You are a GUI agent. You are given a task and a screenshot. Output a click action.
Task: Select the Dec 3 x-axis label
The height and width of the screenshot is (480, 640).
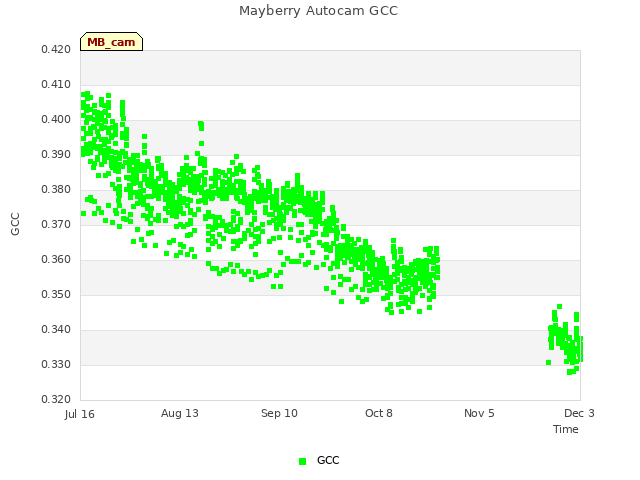(579, 413)
